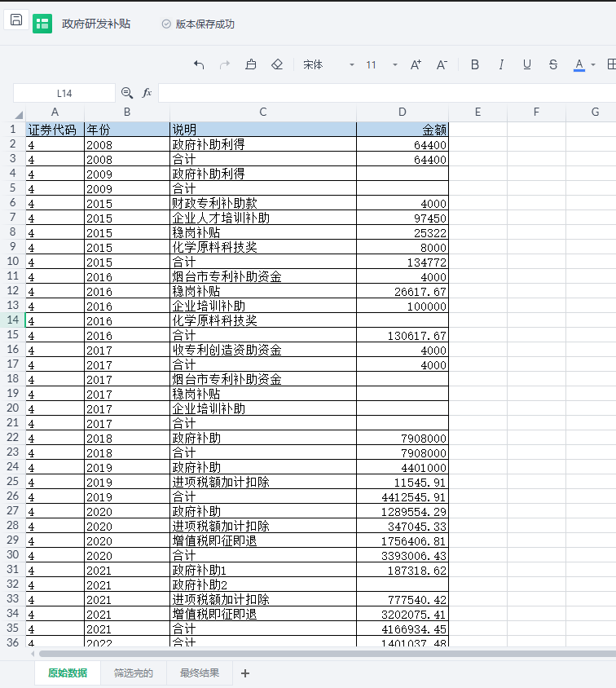Toggle bold formatting

point(475,65)
